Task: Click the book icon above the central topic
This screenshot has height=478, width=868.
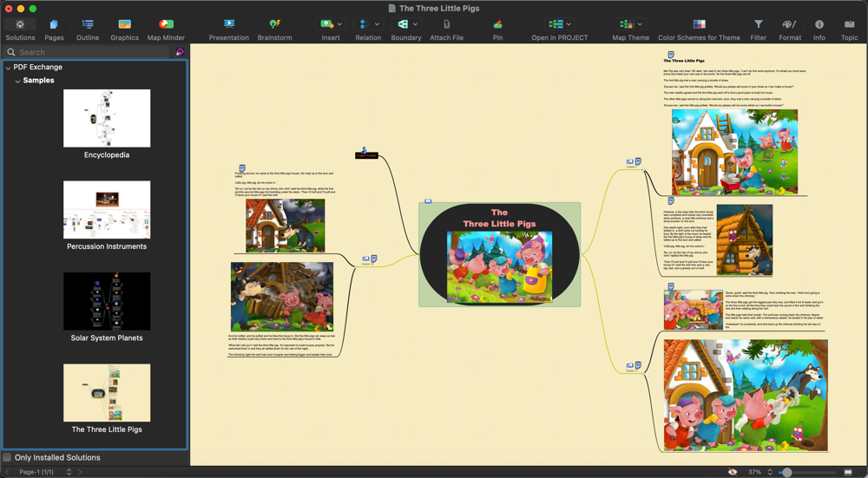Action: [x=428, y=201]
